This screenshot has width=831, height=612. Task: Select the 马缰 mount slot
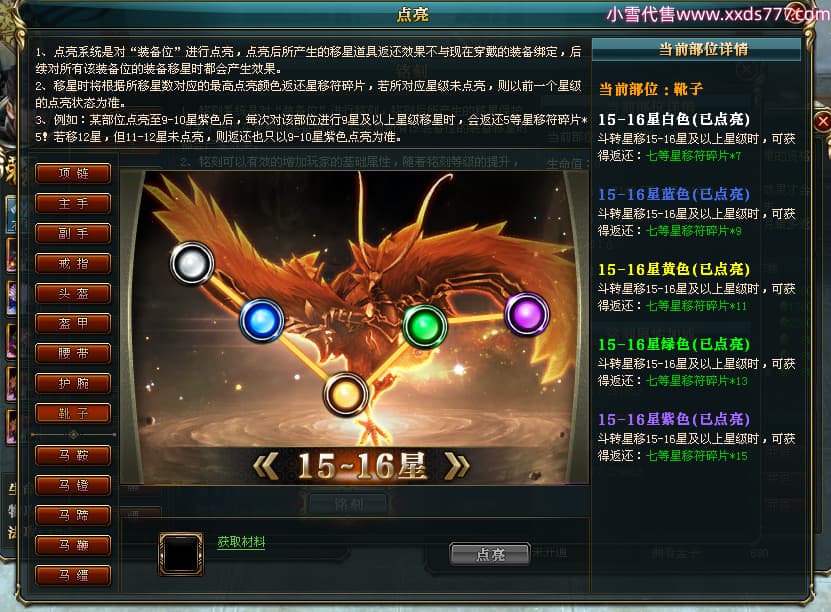(x=73, y=575)
